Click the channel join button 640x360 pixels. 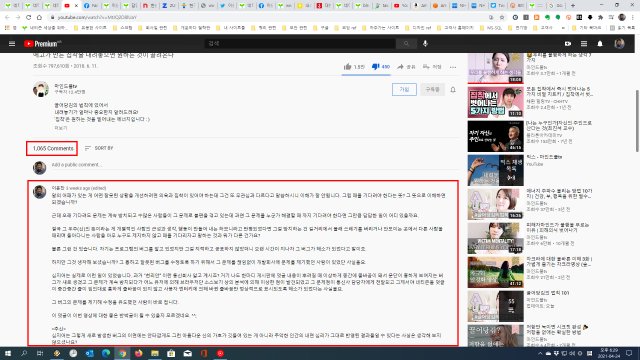click(x=404, y=89)
